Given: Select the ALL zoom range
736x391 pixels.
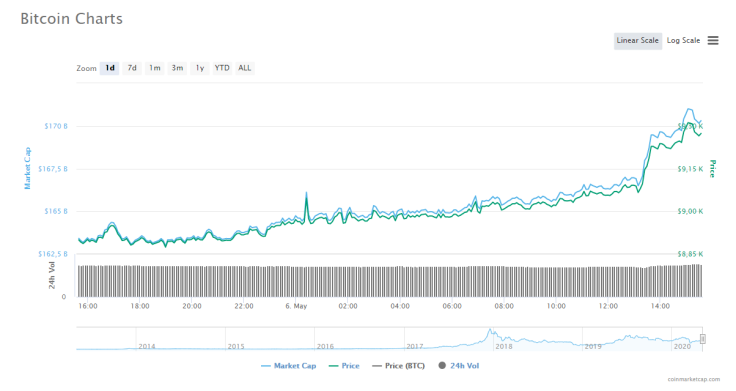Looking at the screenshot, I should (245, 68).
